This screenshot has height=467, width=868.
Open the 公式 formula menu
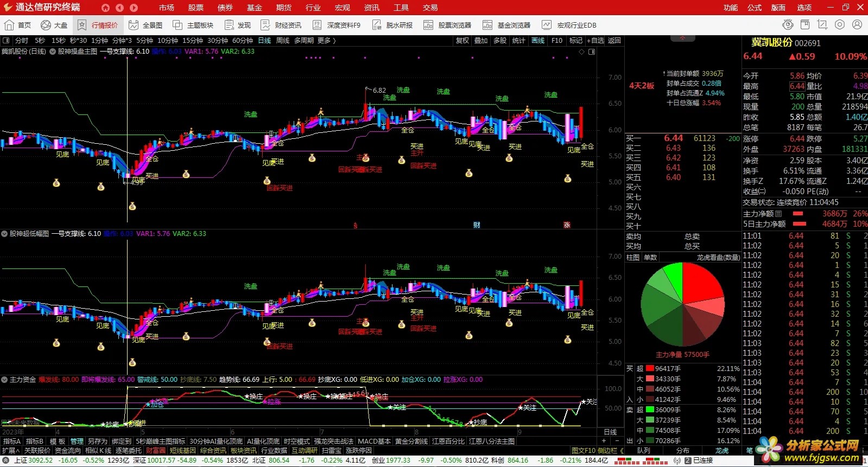[755, 8]
